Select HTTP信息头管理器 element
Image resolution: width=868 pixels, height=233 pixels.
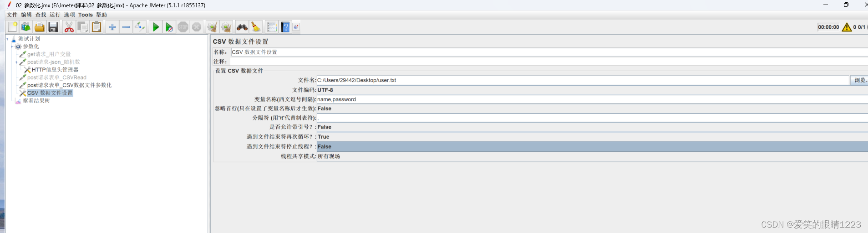click(55, 70)
